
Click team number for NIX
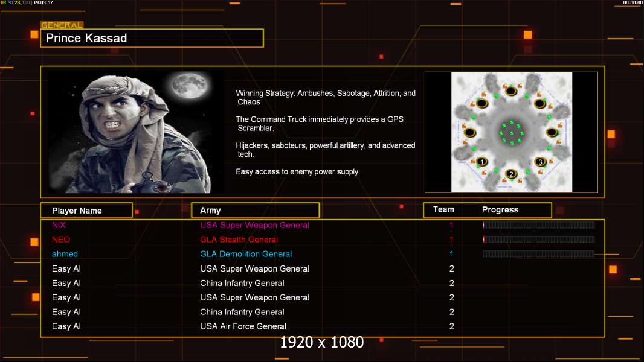(x=451, y=225)
